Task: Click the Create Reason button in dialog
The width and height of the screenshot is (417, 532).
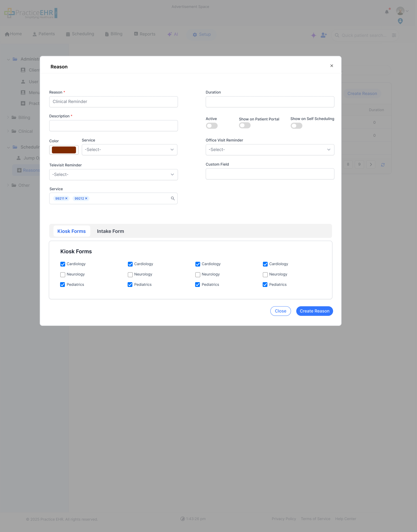Action: [314, 311]
